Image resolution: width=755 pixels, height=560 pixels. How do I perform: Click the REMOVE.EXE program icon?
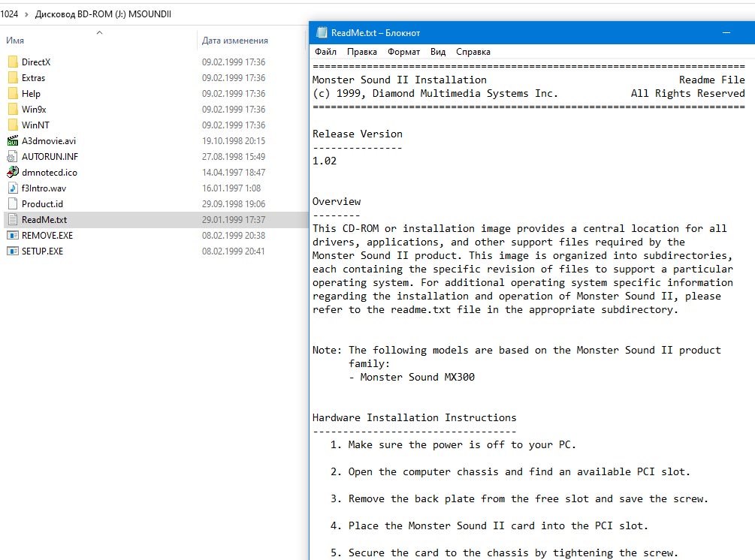(x=13, y=236)
